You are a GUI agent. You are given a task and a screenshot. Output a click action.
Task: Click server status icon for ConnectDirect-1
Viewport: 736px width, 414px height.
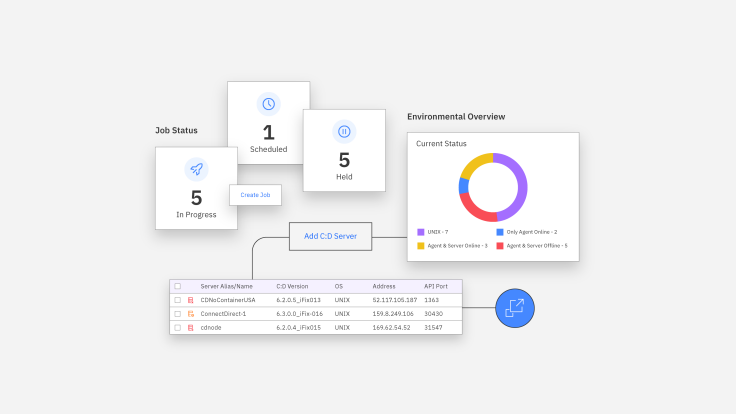point(191,314)
